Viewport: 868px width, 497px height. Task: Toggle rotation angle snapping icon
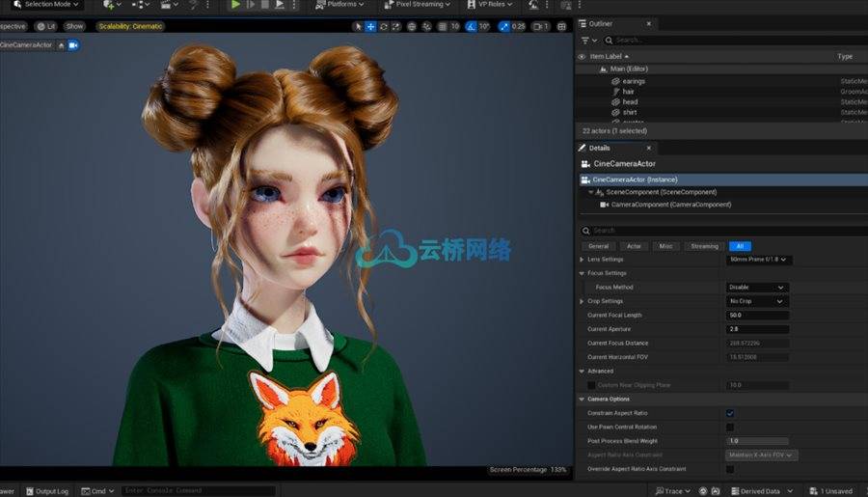[x=472, y=27]
